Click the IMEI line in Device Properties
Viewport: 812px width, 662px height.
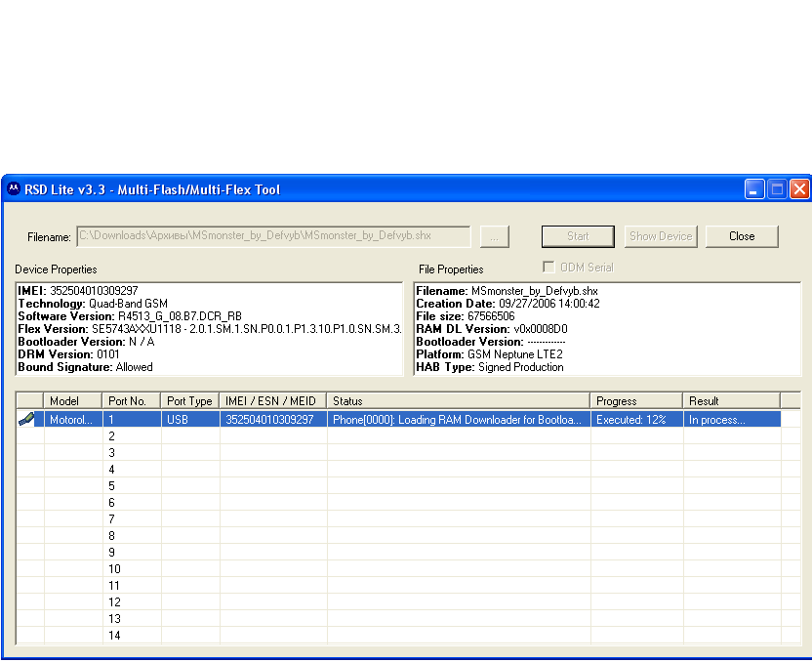tap(78, 291)
